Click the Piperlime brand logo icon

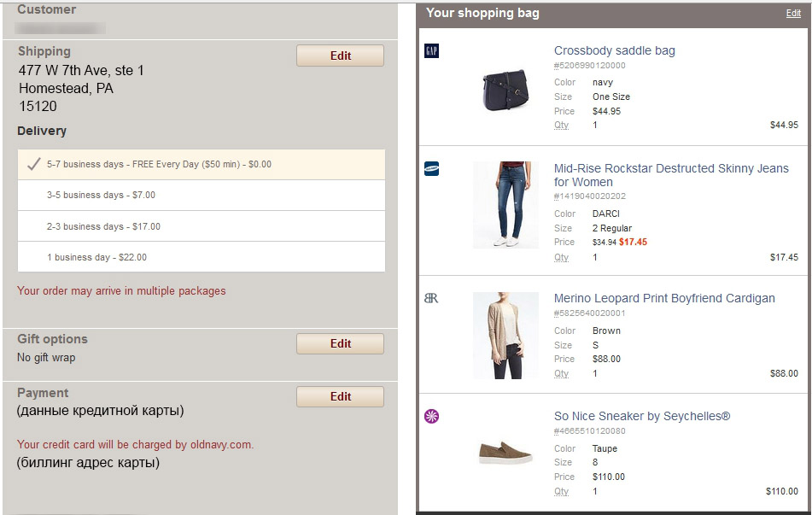[x=431, y=417]
